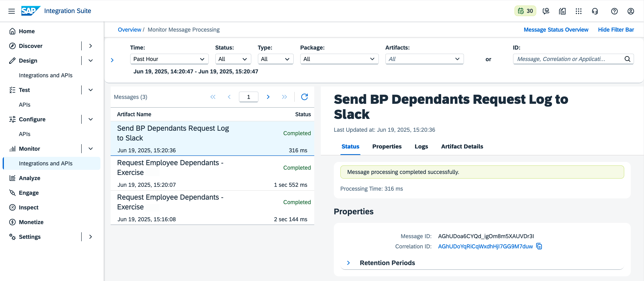Viewport: 644px width, 281px height.
Task: Switch to the Logs tab
Action: pos(421,147)
